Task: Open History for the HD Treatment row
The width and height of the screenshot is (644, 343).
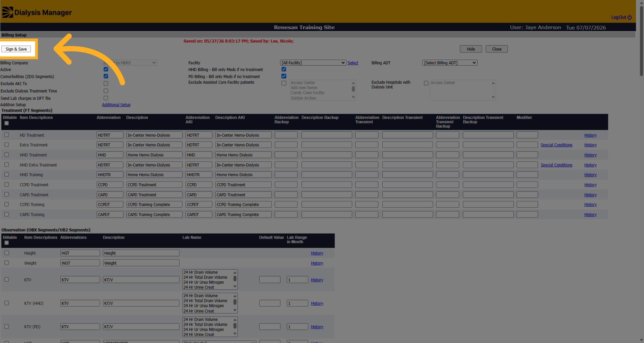Action: point(590,135)
